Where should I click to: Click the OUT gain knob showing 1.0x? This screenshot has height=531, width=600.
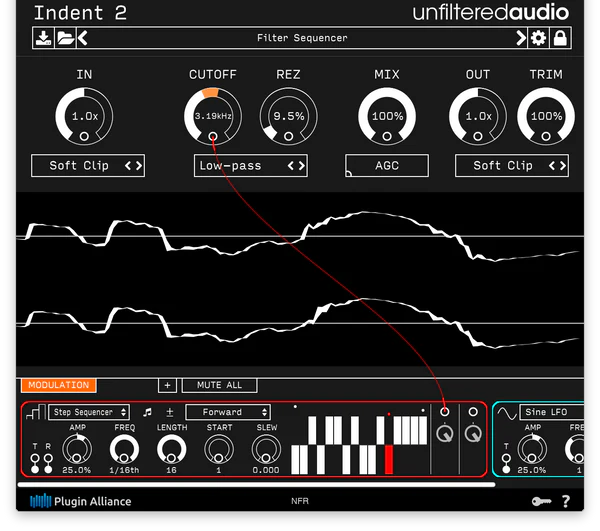point(478,116)
